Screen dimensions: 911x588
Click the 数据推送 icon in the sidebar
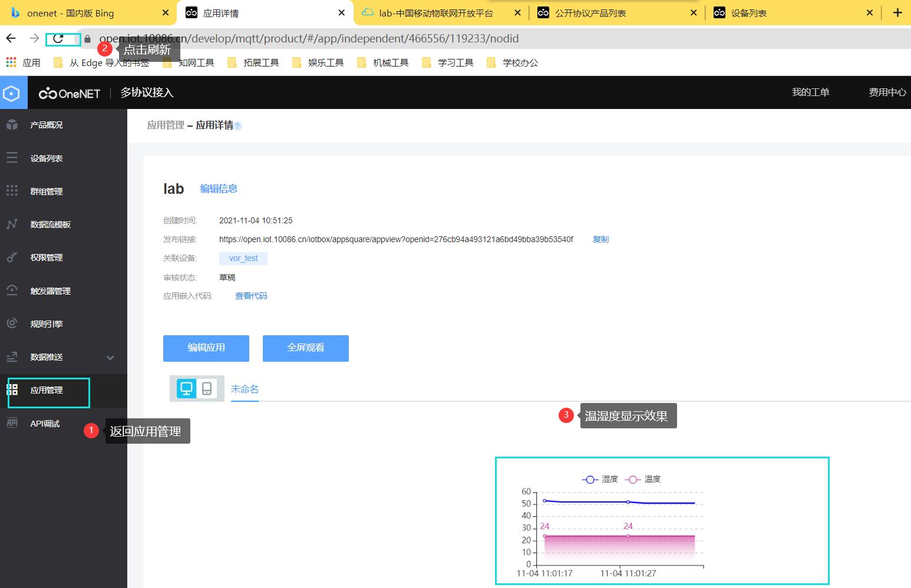pyautogui.click(x=12, y=356)
